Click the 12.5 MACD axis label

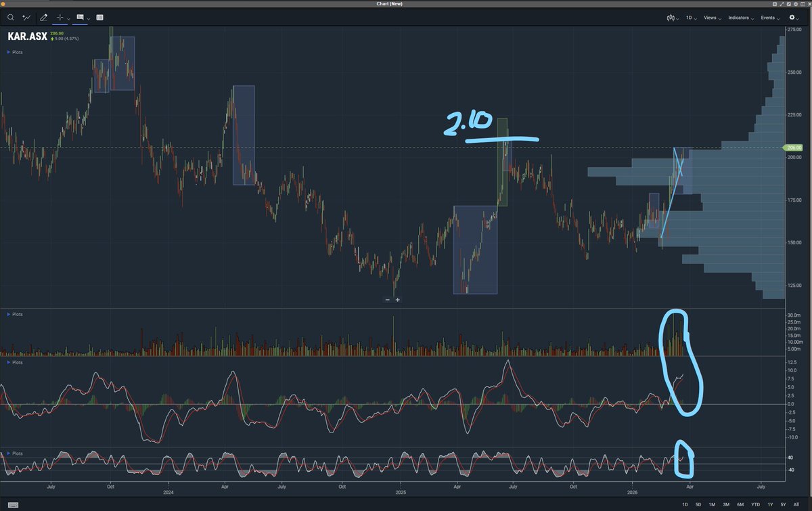(x=792, y=362)
